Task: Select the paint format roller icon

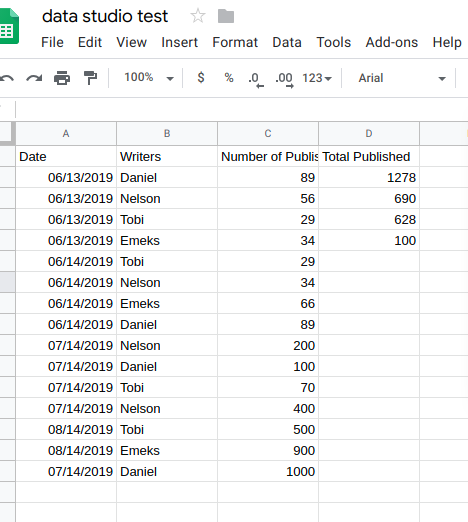Action: (x=90, y=78)
